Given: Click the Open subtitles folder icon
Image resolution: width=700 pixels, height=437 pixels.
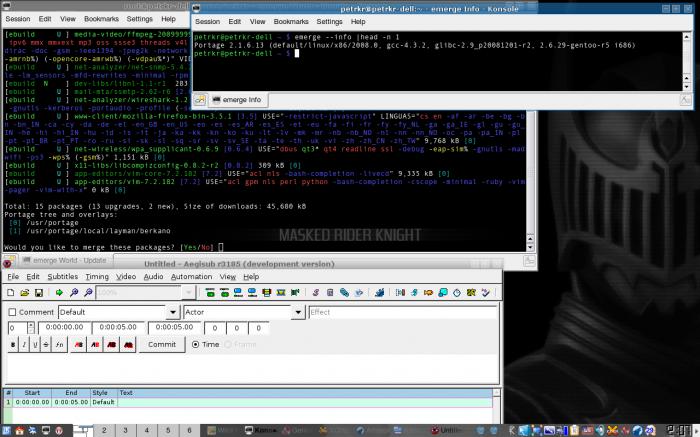Looking at the screenshot, I should click(25, 292).
